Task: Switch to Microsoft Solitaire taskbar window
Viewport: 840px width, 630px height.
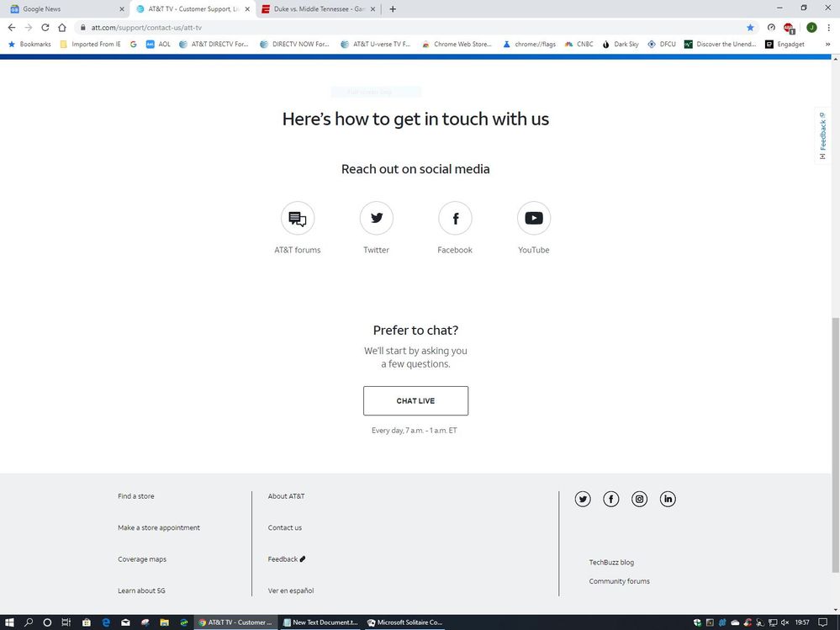Action: click(405, 622)
